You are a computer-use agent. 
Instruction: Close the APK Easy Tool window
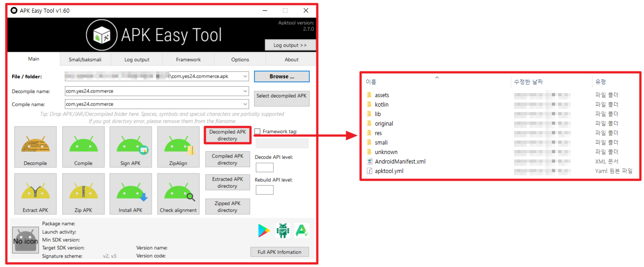pos(306,10)
